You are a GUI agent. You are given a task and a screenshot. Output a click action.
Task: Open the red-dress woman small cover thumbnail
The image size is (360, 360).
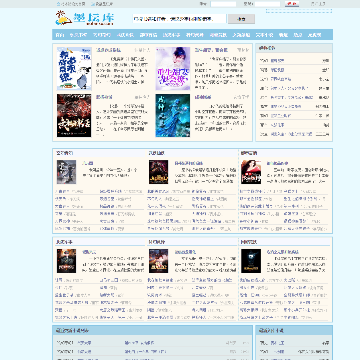[251, 172]
